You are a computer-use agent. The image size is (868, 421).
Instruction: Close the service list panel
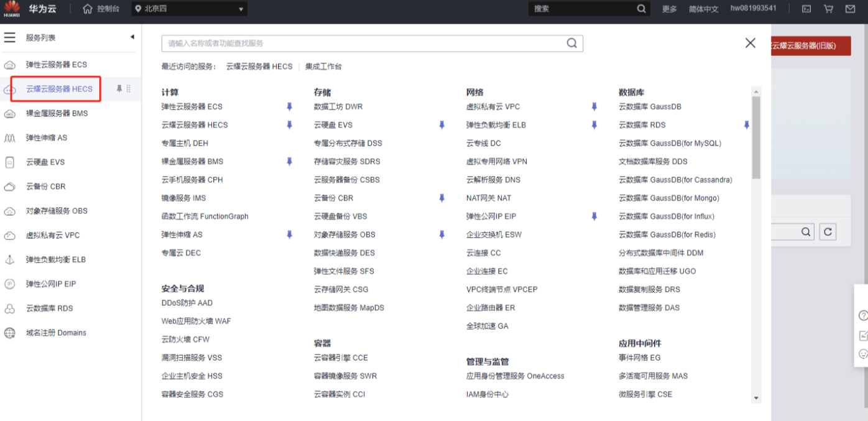click(750, 43)
